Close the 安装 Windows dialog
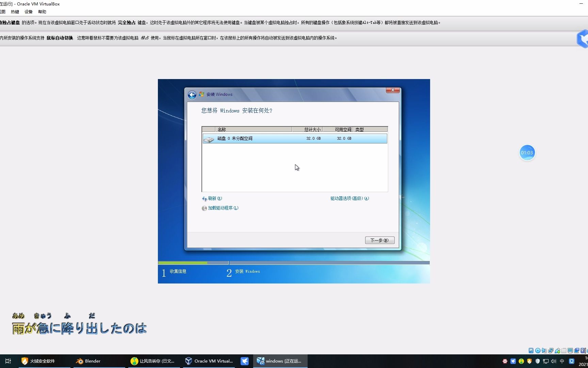 pyautogui.click(x=393, y=90)
